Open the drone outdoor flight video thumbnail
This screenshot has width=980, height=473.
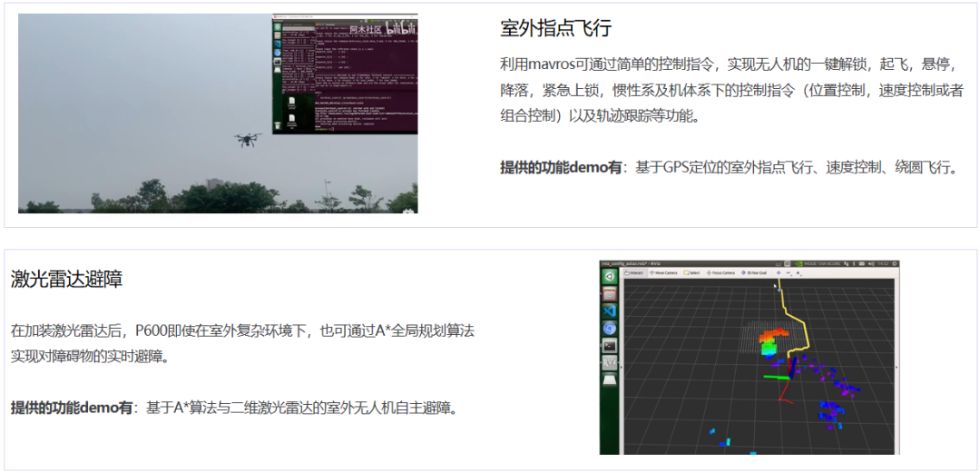[x=218, y=113]
